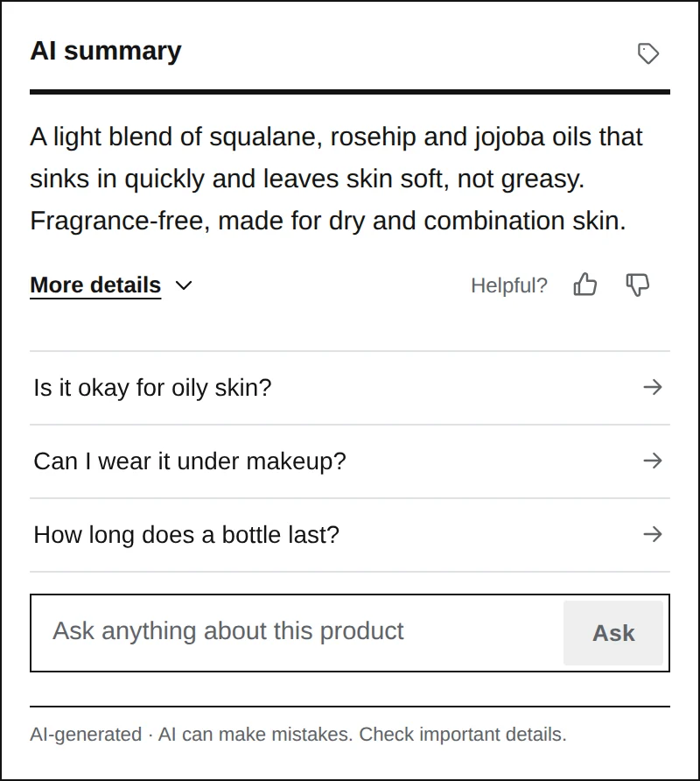The height and width of the screenshot is (781, 700).
Task: Focus the Ask anything about this product field
Action: coord(297,632)
